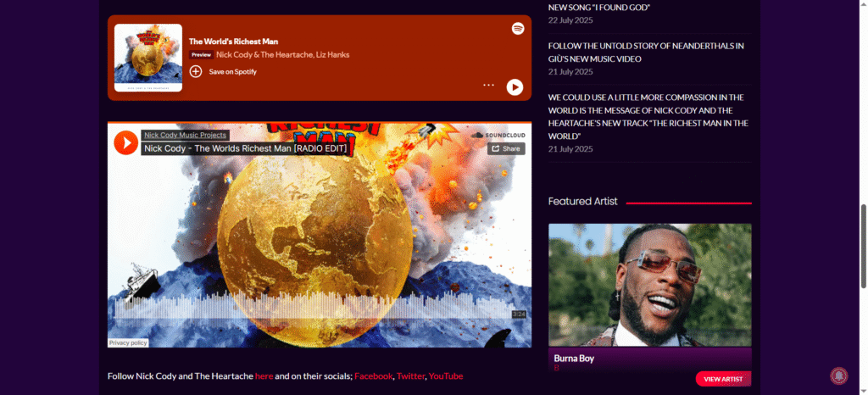This screenshot has width=868, height=395.
Task: Click the SoundCloud logo
Action: 498,135
